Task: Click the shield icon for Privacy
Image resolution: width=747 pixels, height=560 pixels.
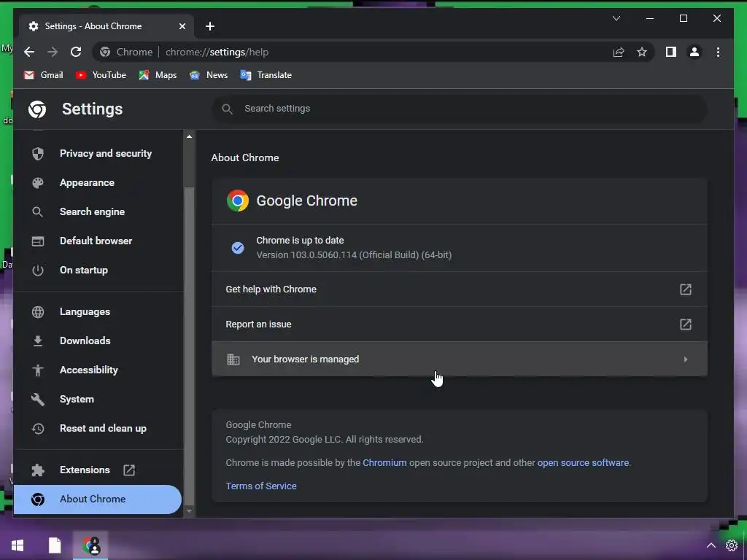Action: click(38, 153)
